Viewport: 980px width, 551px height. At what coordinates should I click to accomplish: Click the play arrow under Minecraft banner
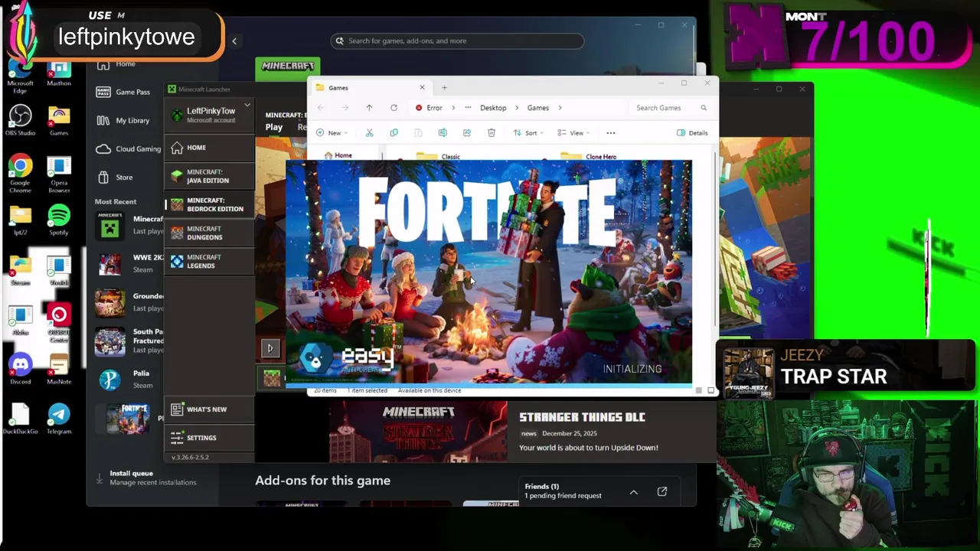click(270, 349)
